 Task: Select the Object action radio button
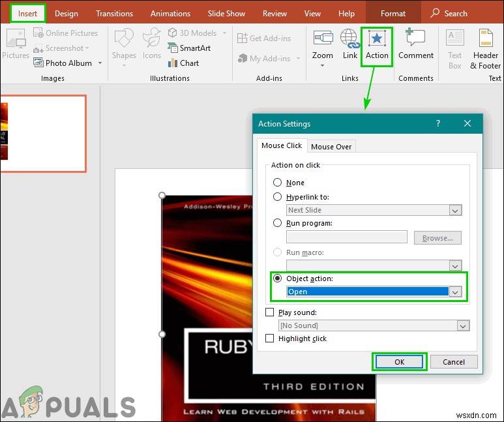coord(277,278)
